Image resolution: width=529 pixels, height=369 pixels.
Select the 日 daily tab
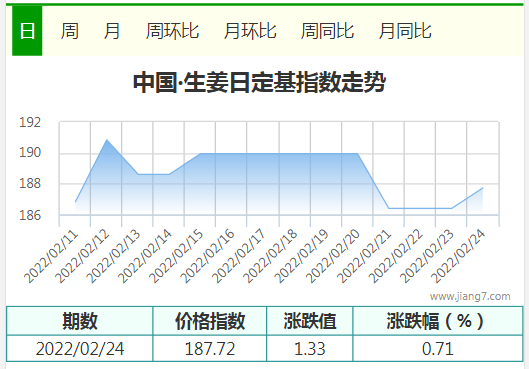(x=27, y=31)
